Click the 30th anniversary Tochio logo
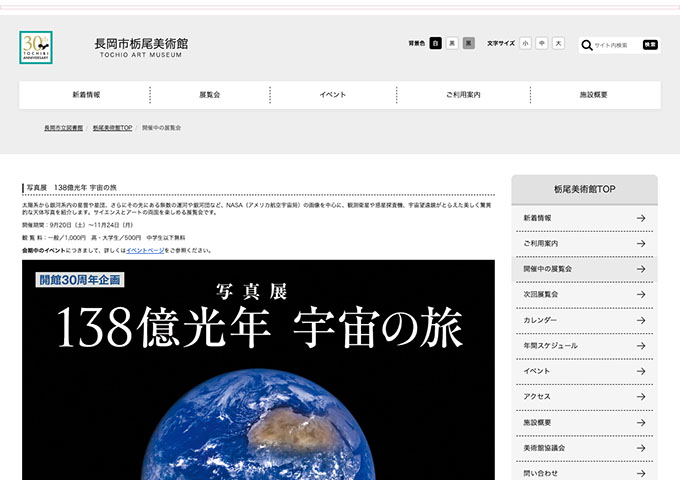 tap(36, 46)
